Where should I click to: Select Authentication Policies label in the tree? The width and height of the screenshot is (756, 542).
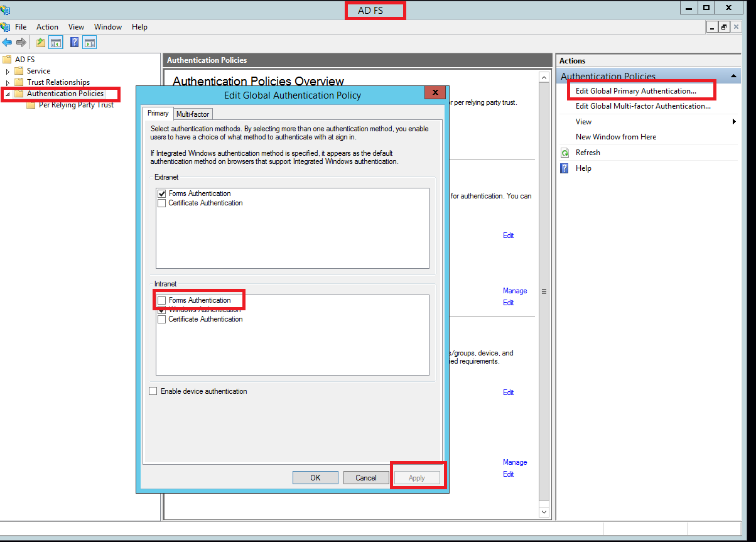click(x=65, y=94)
